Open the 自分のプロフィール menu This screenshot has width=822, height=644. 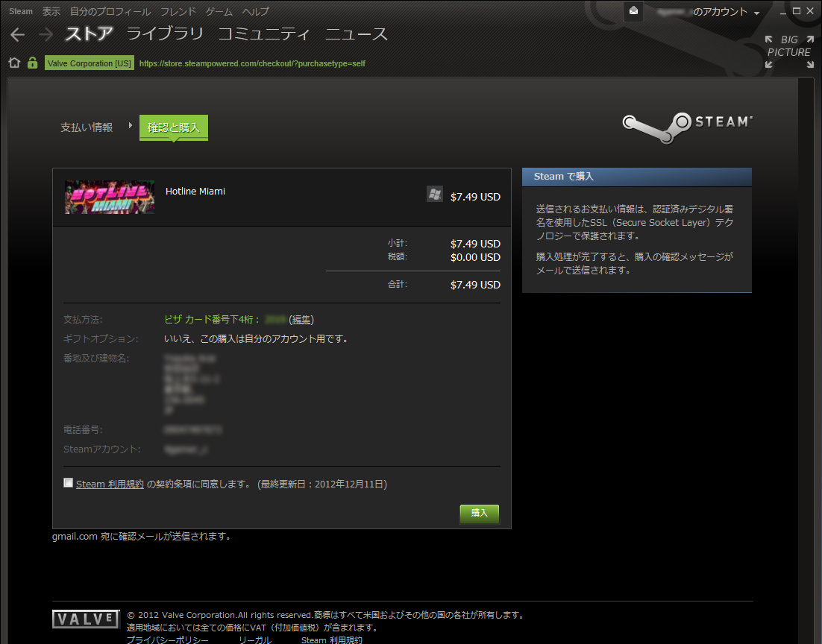click(x=110, y=11)
